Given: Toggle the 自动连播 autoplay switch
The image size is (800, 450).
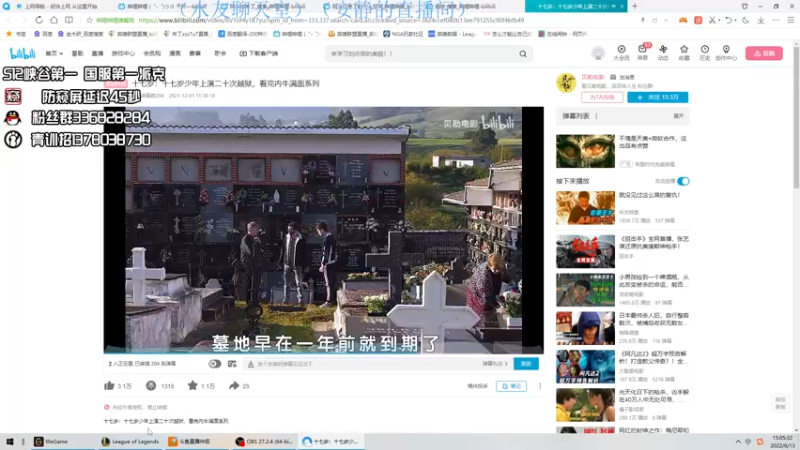Looking at the screenshot, I should (x=683, y=181).
